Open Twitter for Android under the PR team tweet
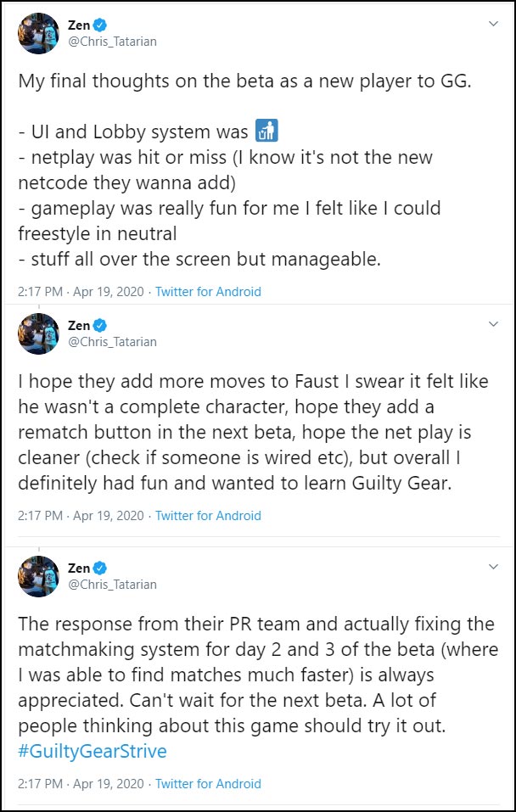This screenshot has width=516, height=812. pyautogui.click(x=208, y=784)
